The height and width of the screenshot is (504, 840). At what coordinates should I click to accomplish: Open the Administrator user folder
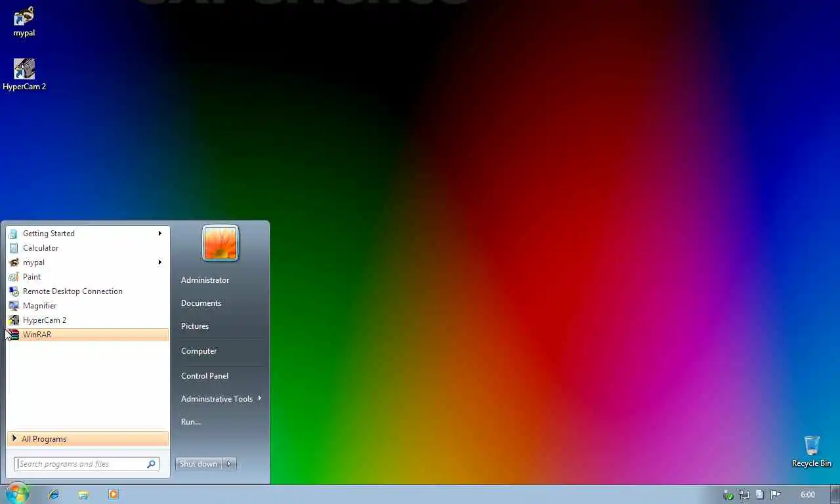205,280
